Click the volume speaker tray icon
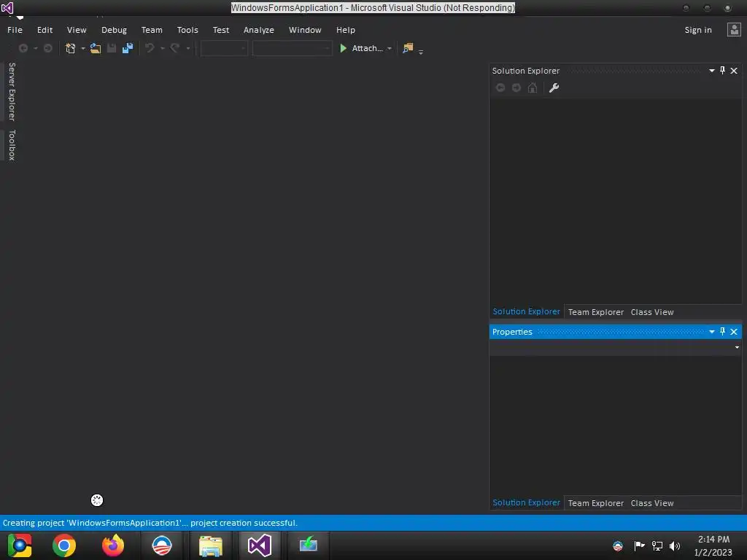This screenshot has height=560, width=747. pos(675,545)
